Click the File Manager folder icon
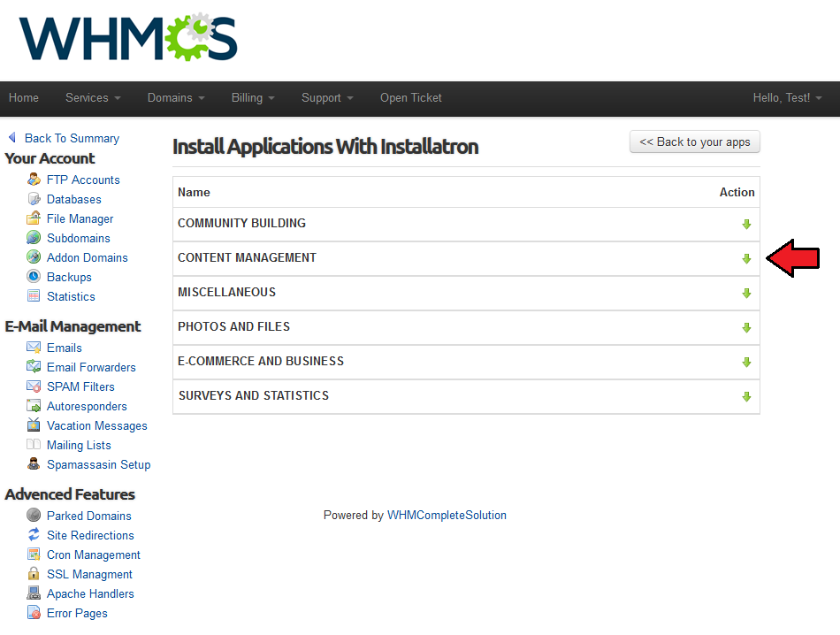Image resolution: width=840 pixels, height=635 pixels. pyautogui.click(x=34, y=218)
